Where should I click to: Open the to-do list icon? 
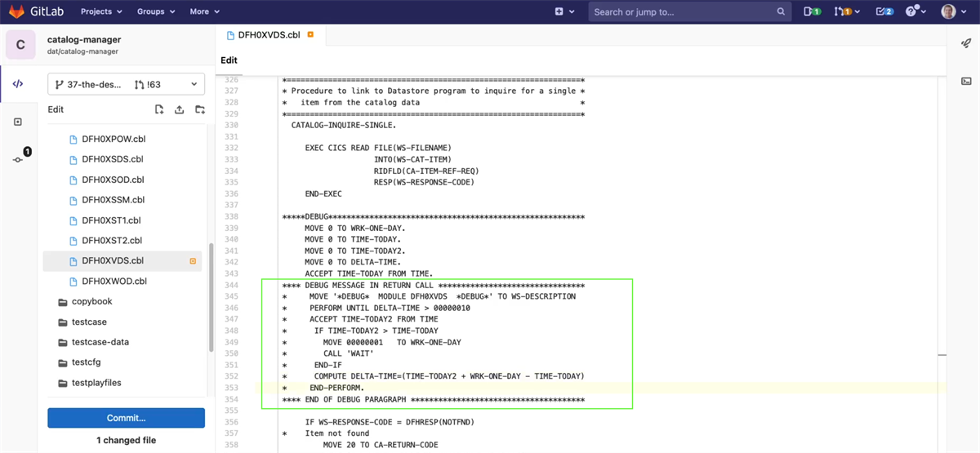(x=884, y=11)
